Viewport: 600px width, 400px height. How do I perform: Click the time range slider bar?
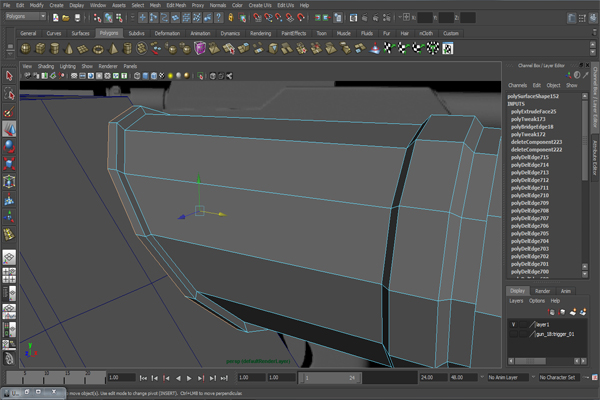tap(330, 378)
